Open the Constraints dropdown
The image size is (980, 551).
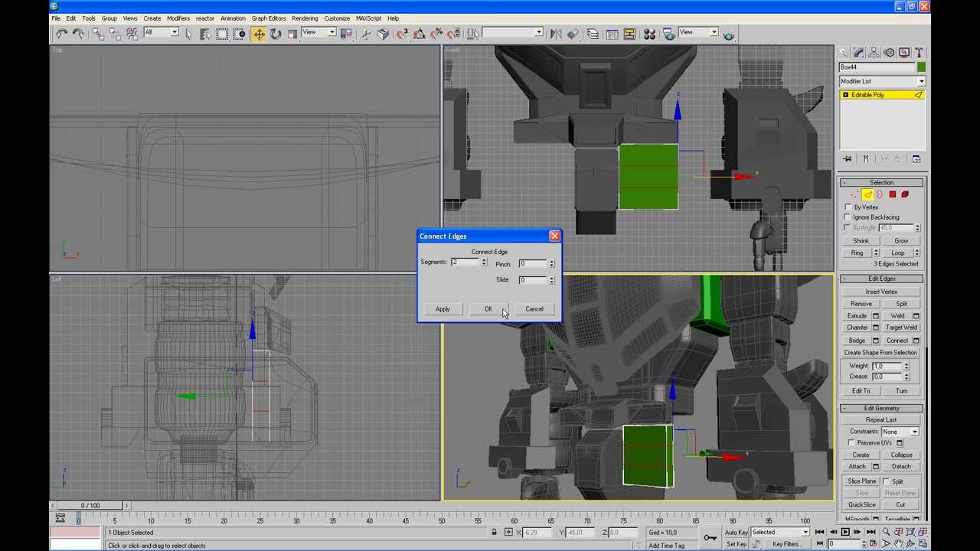tap(900, 432)
